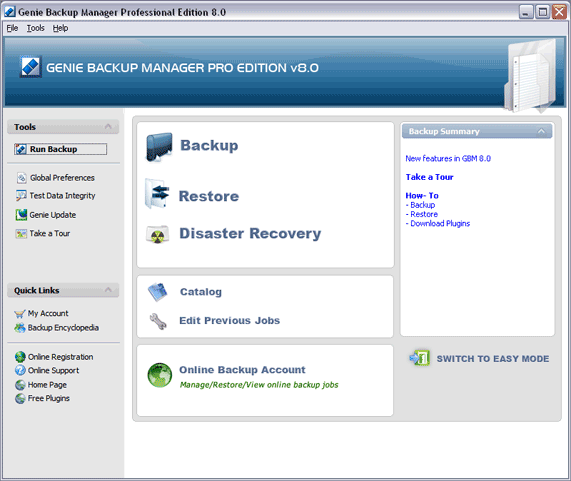Click the Run Backup button
This screenshot has width=571, height=481.
click(60, 149)
